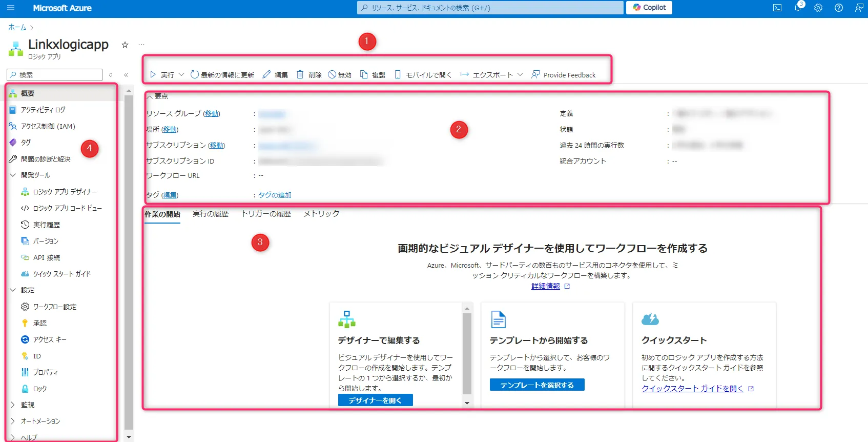This screenshot has width=868, height=442.
Task: Click 編集 link next to タグ
Action: point(170,195)
